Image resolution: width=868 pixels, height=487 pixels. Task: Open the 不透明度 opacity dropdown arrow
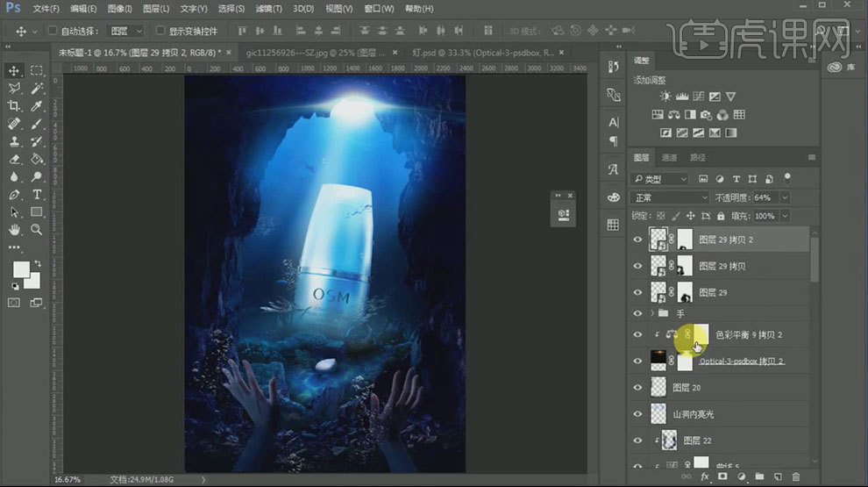[x=784, y=197]
